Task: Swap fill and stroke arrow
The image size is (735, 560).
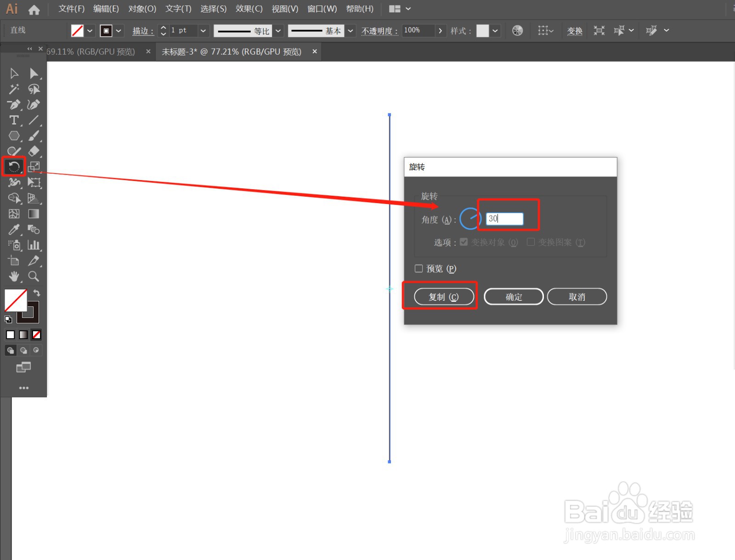Action: tap(37, 293)
